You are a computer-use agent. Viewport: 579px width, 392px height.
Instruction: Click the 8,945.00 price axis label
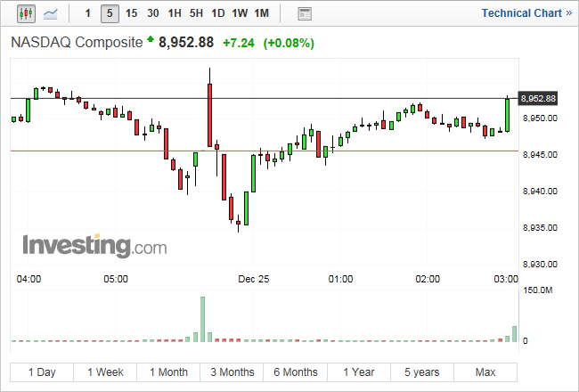coord(540,154)
